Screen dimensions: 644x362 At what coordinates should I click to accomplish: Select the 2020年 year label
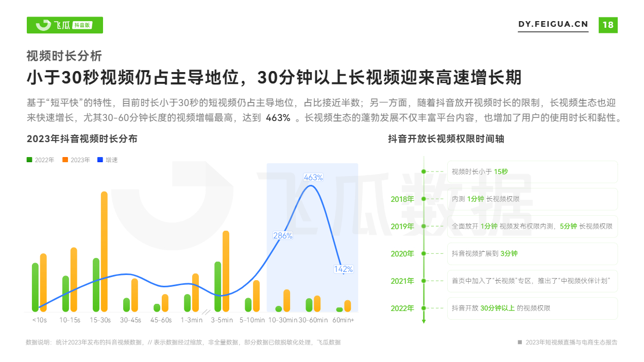click(x=402, y=254)
